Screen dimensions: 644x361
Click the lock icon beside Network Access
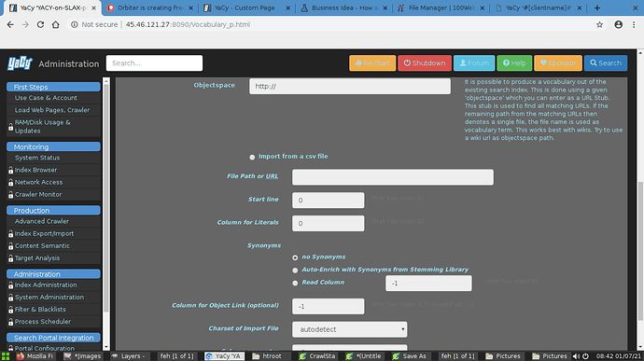[10, 182]
